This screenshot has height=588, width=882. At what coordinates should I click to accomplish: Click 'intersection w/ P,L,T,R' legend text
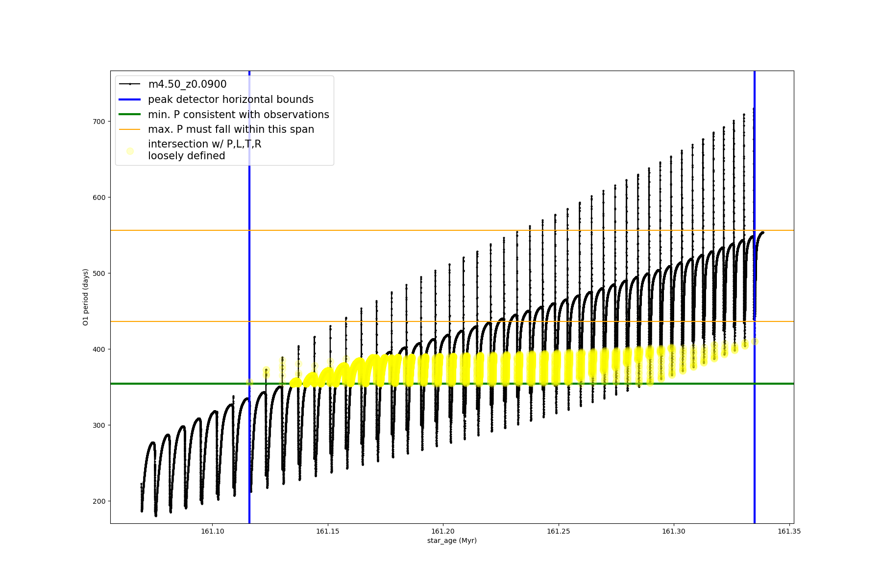[x=204, y=144]
